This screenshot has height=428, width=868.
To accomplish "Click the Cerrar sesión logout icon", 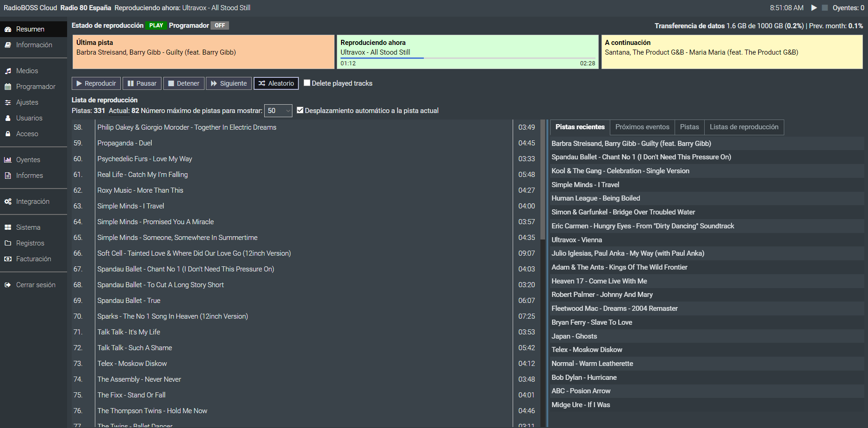I will (8, 285).
